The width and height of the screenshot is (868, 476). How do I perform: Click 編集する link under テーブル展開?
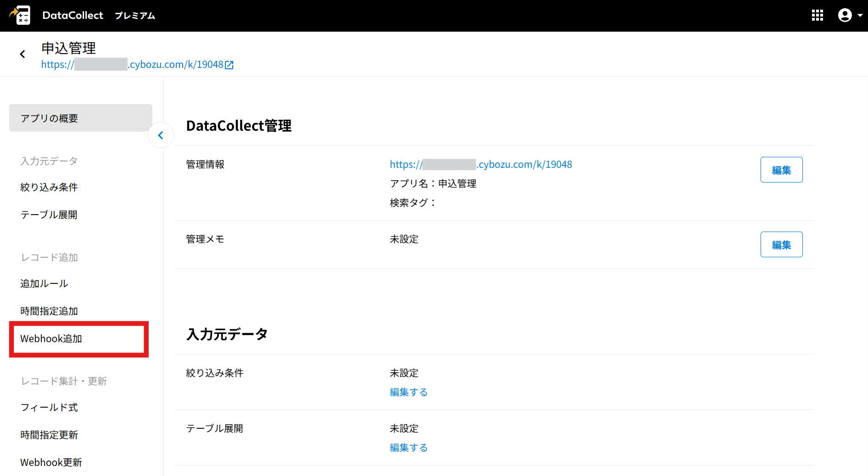pyautogui.click(x=409, y=448)
